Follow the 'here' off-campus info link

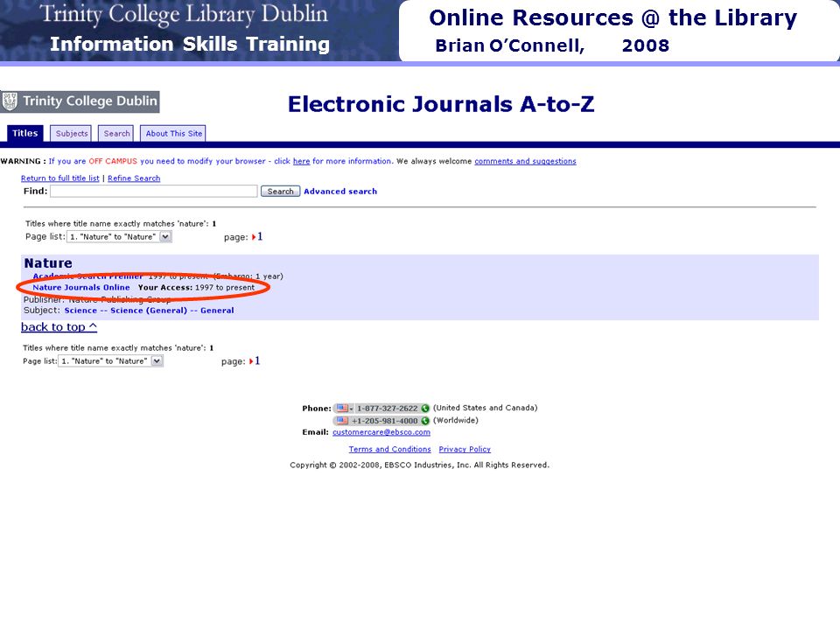301,161
